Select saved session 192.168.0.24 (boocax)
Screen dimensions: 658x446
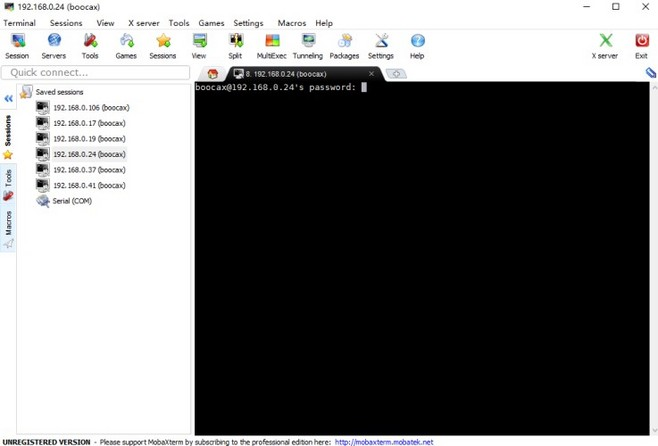coord(89,154)
